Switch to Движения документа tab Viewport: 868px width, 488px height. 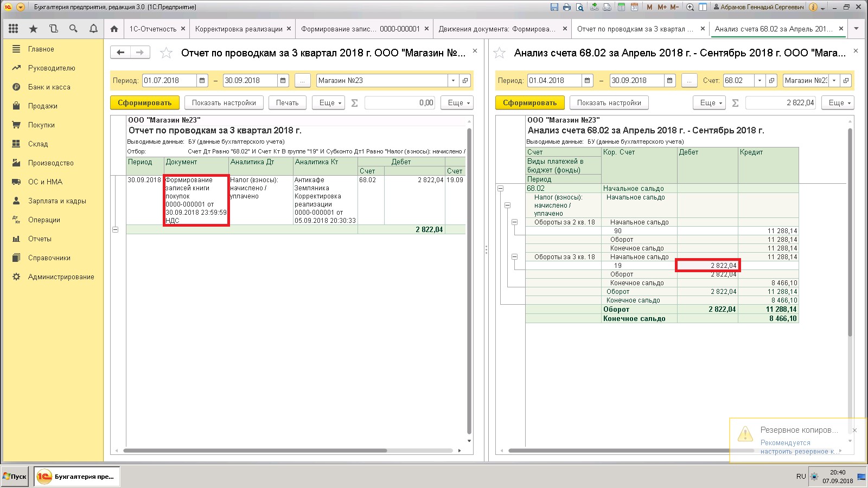coord(497,29)
